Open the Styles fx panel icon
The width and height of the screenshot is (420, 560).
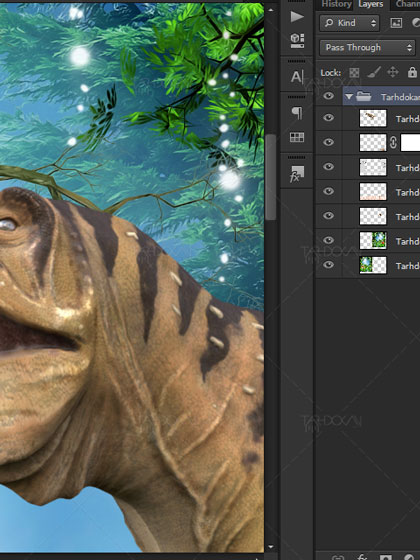point(297,174)
